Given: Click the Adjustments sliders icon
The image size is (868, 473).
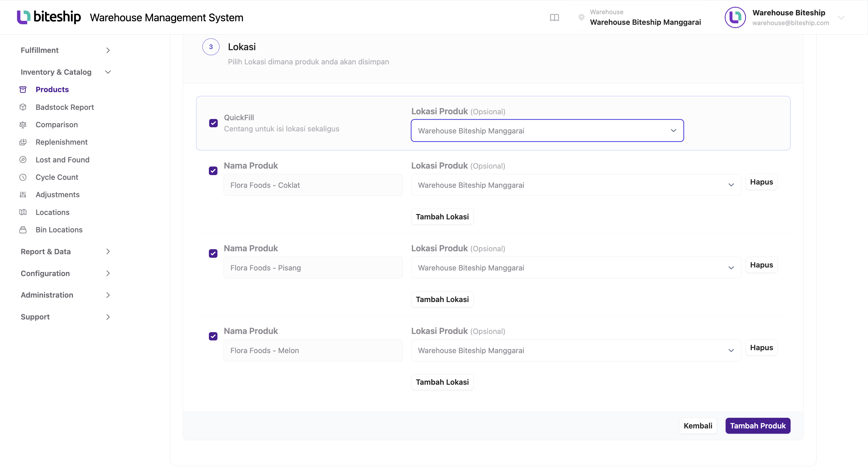Looking at the screenshot, I should tap(23, 195).
